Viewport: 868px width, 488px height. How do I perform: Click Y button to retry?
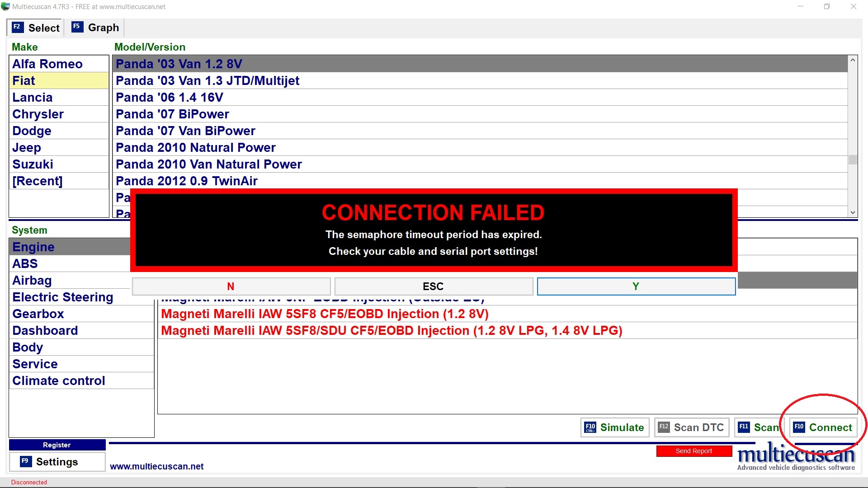click(x=636, y=286)
